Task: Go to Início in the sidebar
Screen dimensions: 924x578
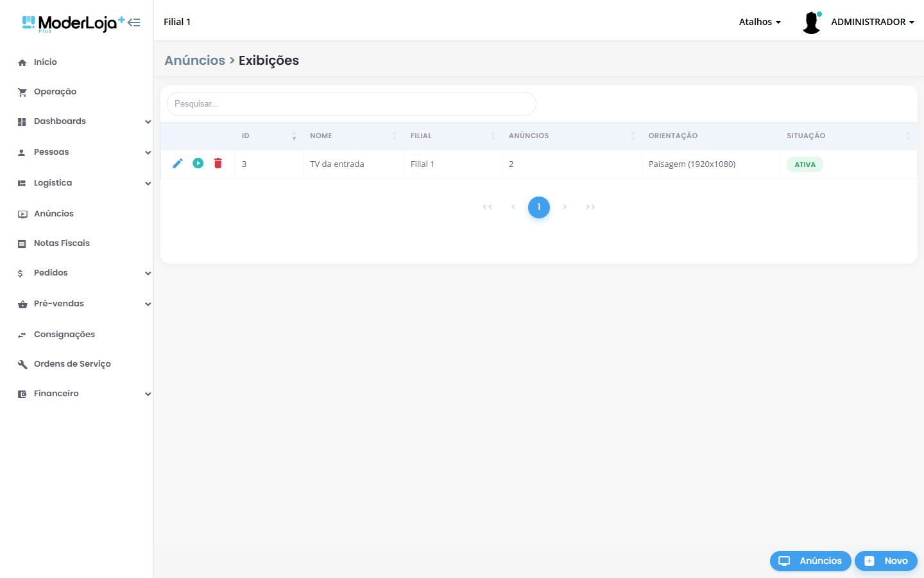Action: [46, 62]
